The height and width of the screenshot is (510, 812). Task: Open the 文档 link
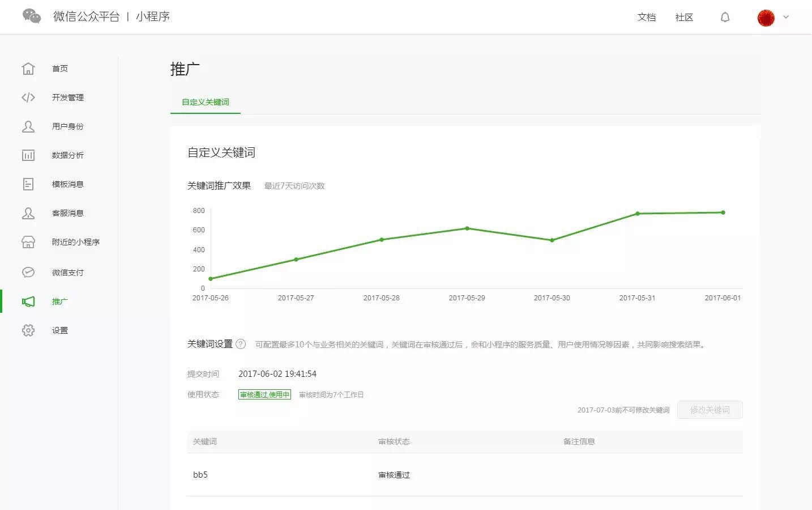(646, 18)
